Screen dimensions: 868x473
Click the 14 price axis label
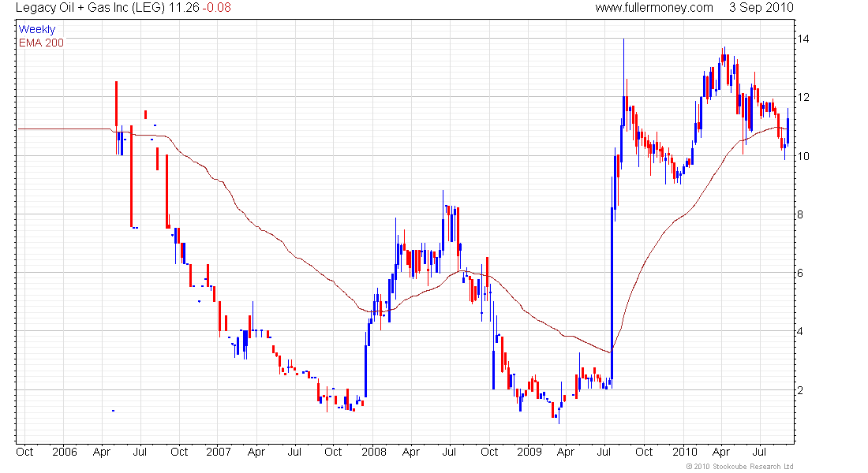pyautogui.click(x=803, y=39)
